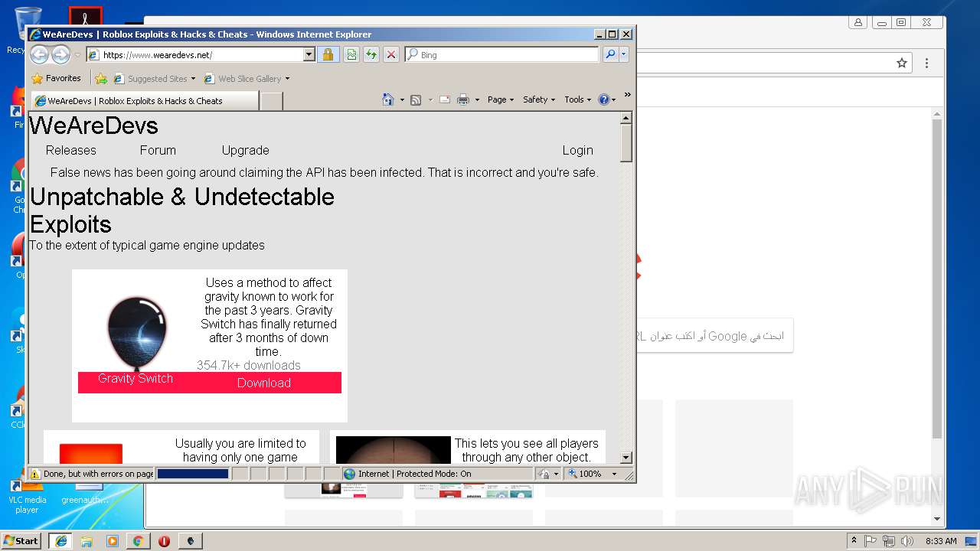The image size is (980, 551).
Task: Open Windows Media Player taskbar icon
Action: click(113, 540)
